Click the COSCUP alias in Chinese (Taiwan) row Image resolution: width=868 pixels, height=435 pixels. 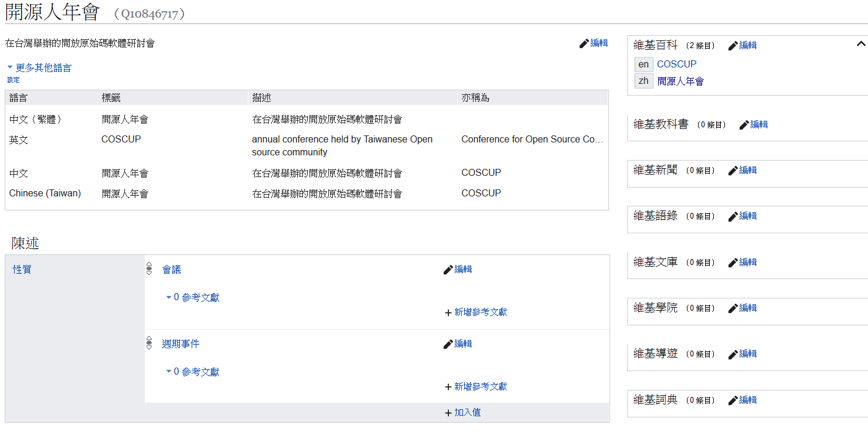point(481,193)
